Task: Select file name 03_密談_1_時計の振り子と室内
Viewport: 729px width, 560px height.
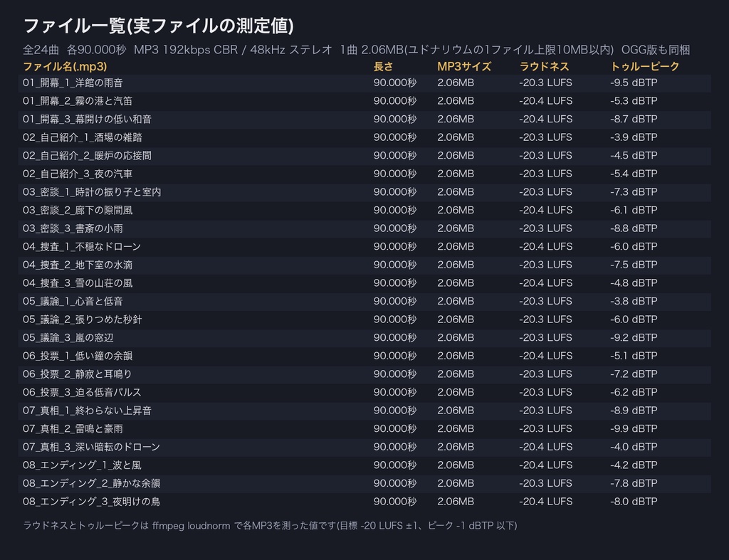Action: click(92, 191)
